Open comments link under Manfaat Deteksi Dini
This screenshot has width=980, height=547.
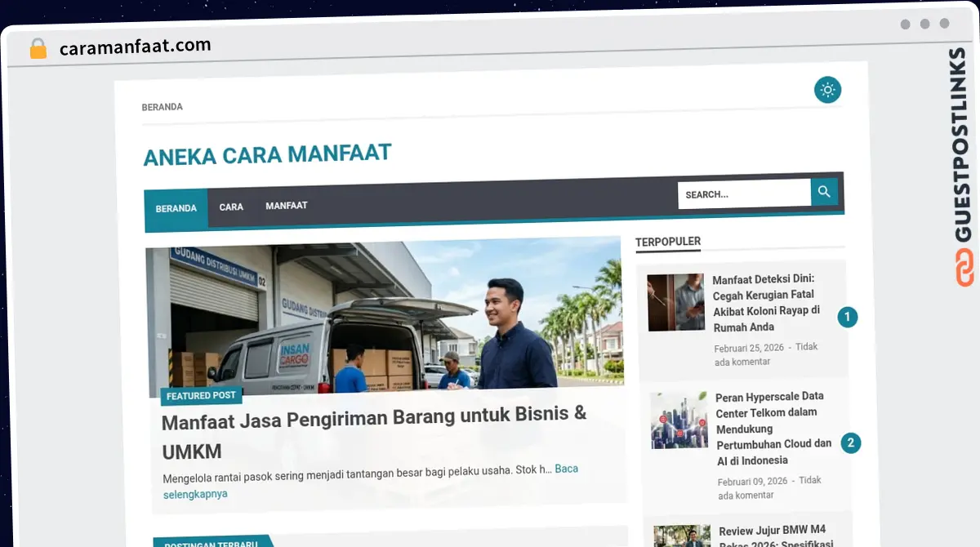(x=766, y=354)
